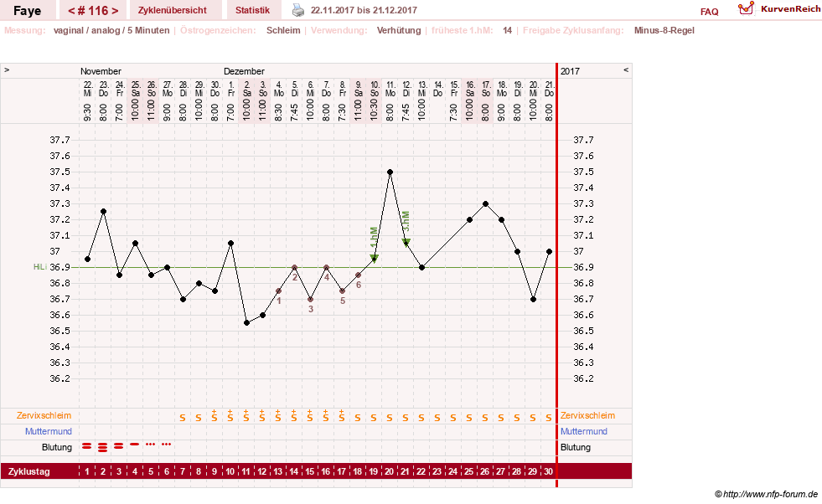This screenshot has width=822, height=504.
Task: Click the vaginal / analog / 5 Minuten value
Action: pyautogui.click(x=111, y=30)
